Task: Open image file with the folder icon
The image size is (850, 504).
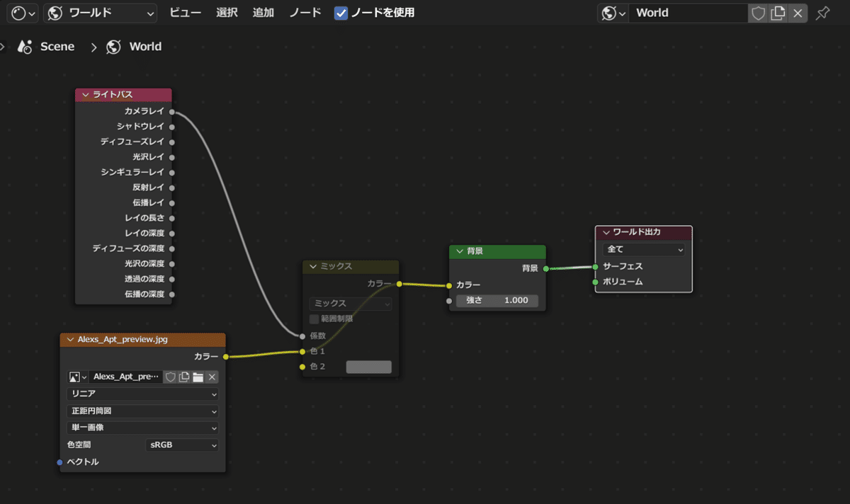Action: (x=198, y=377)
